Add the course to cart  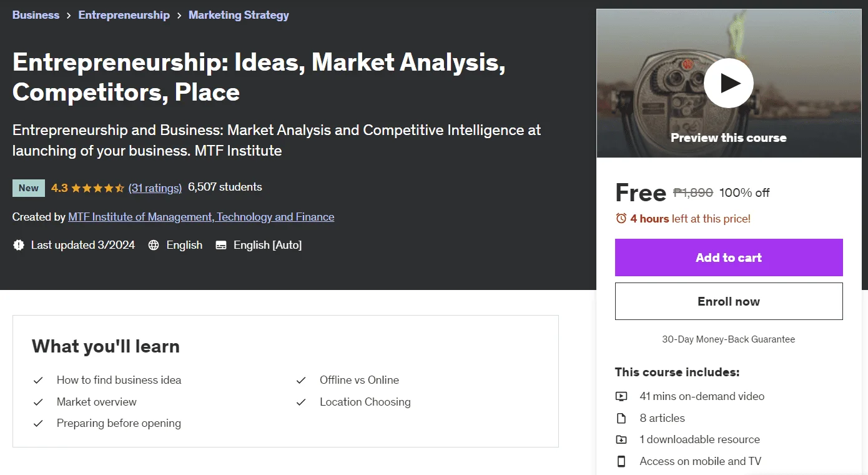[729, 257]
